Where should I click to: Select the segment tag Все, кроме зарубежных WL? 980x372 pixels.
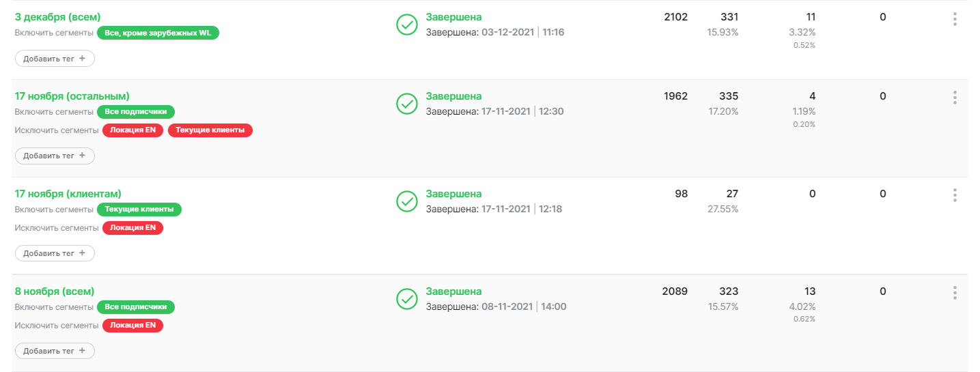[x=158, y=33]
